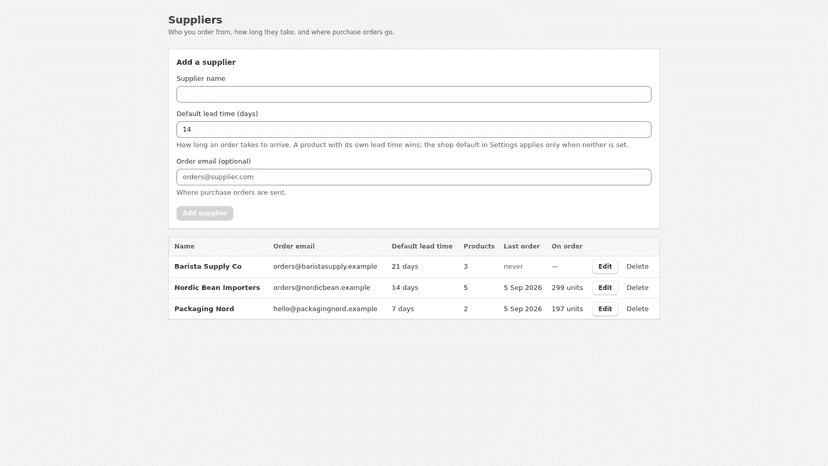Image resolution: width=828 pixels, height=466 pixels.
Task: Click the never last order value
Action: [x=513, y=266]
